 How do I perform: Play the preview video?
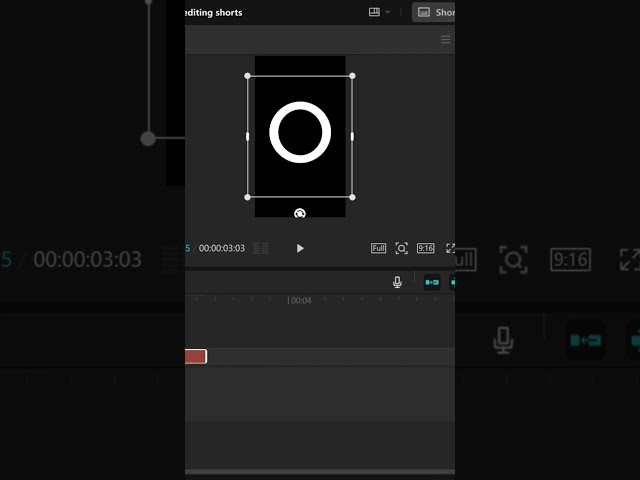click(300, 248)
